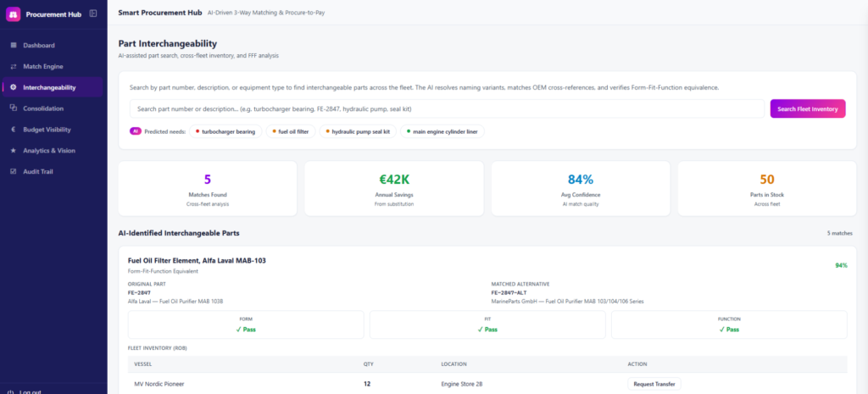This screenshot has height=394, width=868.
Task: Click the Budget Visibility euro icon
Action: (x=14, y=130)
